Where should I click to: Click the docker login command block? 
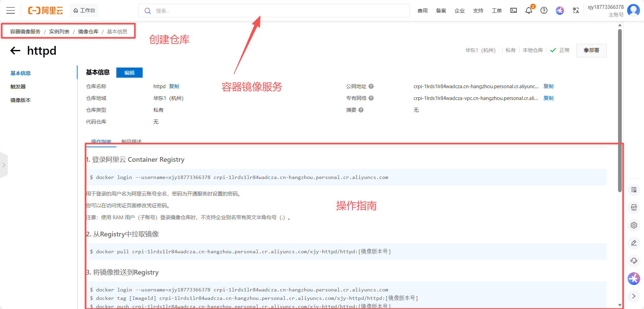347,177
